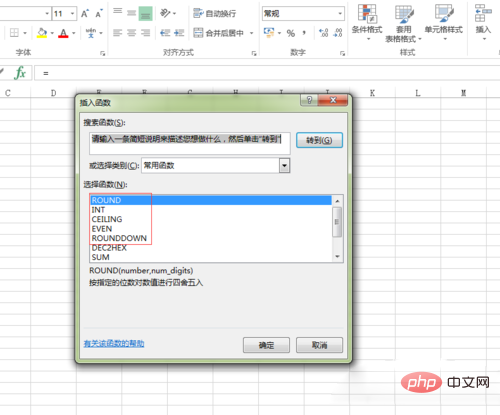Screen dimensions: 500x415
Task: Toggle the wrap text button
Action: pos(215,13)
